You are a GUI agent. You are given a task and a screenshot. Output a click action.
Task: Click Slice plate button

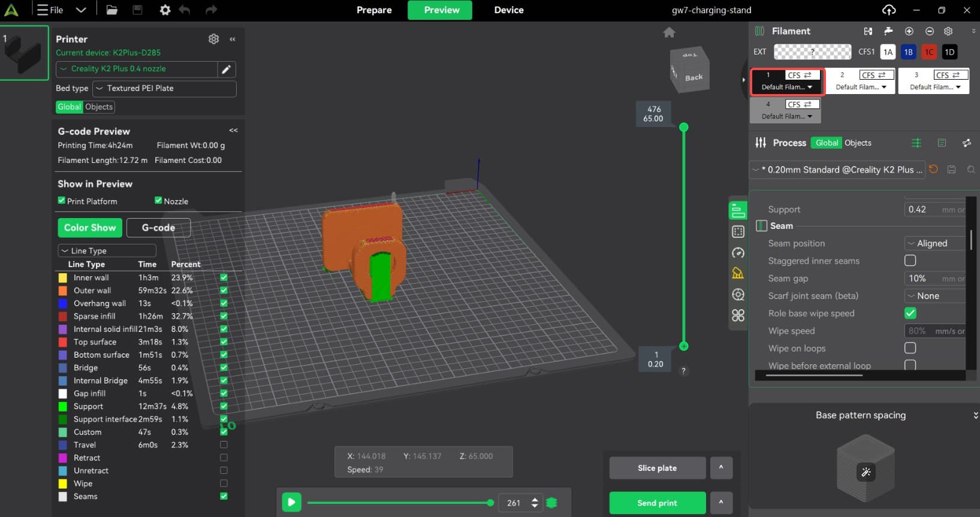[x=658, y=468]
